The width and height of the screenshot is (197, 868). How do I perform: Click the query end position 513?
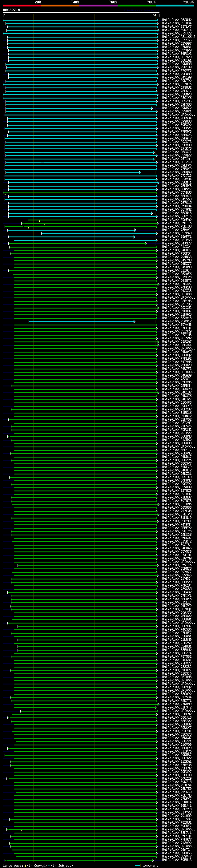coord(155,15)
